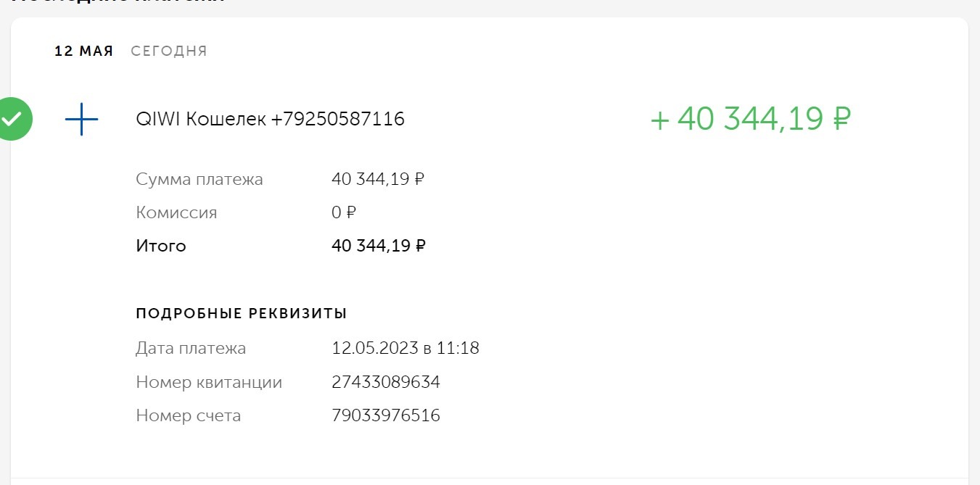This screenshot has height=485, width=980.
Task: Select the 12 МАЯ date header
Action: 84,51
